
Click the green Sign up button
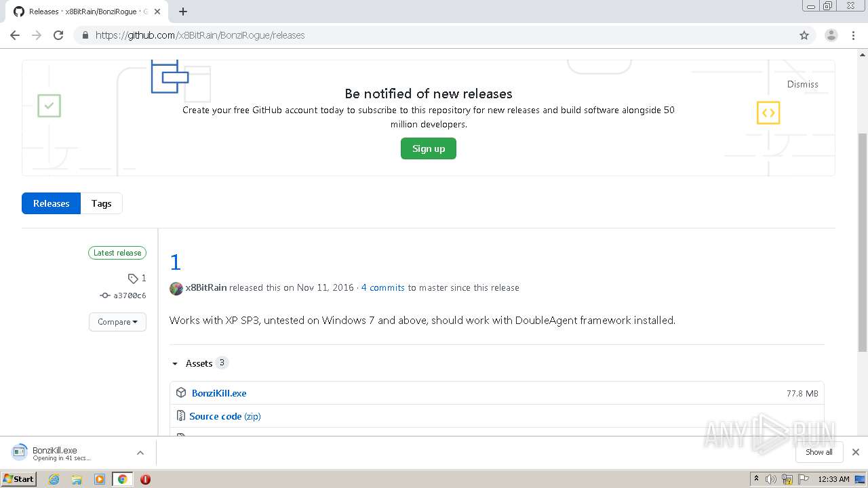429,148
